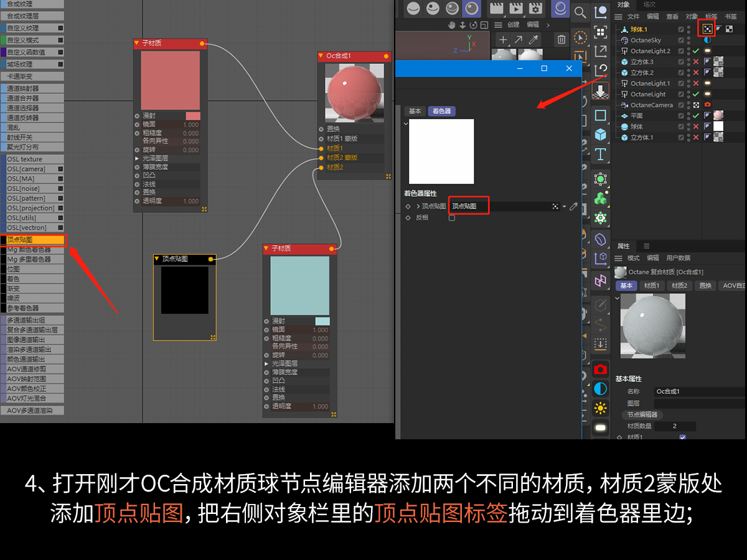Click the plus add button in node editor toolbar

(x=503, y=39)
